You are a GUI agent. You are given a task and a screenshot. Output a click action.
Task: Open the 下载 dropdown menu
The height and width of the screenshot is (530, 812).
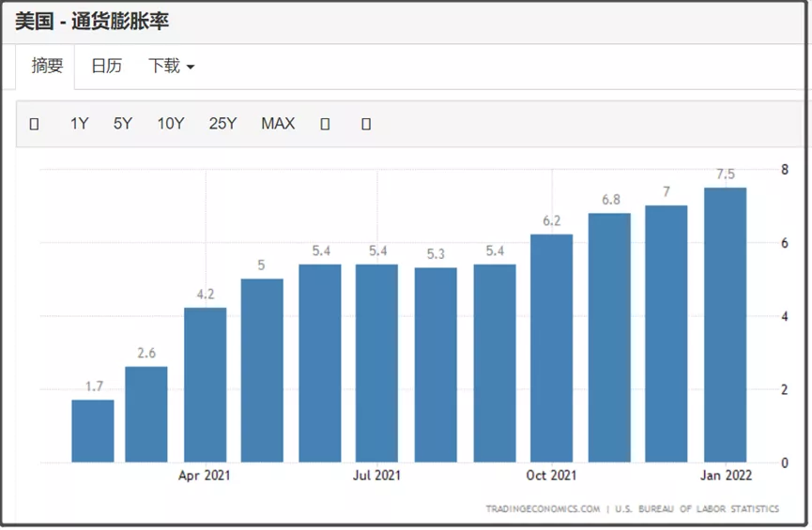(x=172, y=67)
